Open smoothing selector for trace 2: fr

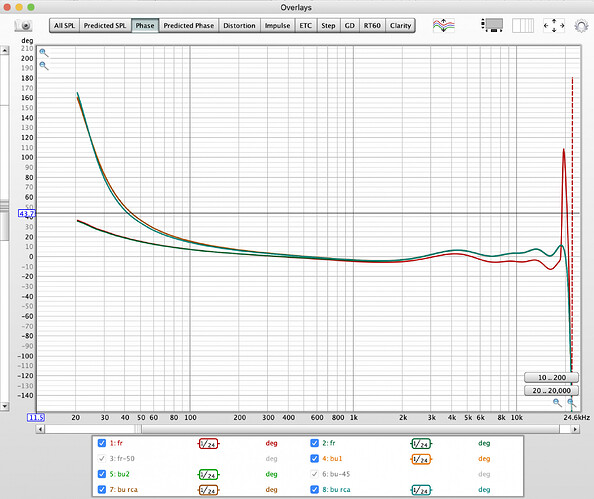(421, 444)
